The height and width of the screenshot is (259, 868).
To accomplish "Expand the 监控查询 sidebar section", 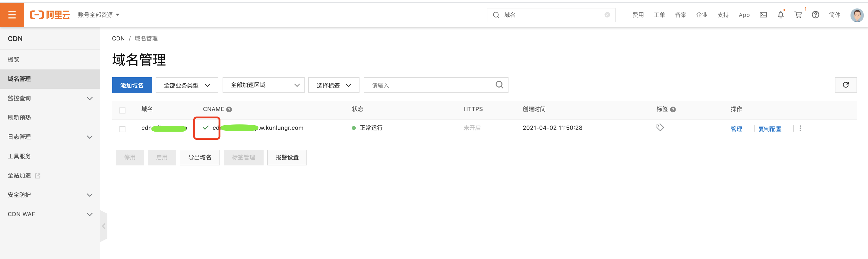I will point(50,98).
